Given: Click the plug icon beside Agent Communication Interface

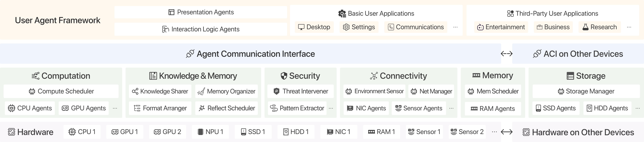Looking at the screenshot, I should (x=190, y=54).
